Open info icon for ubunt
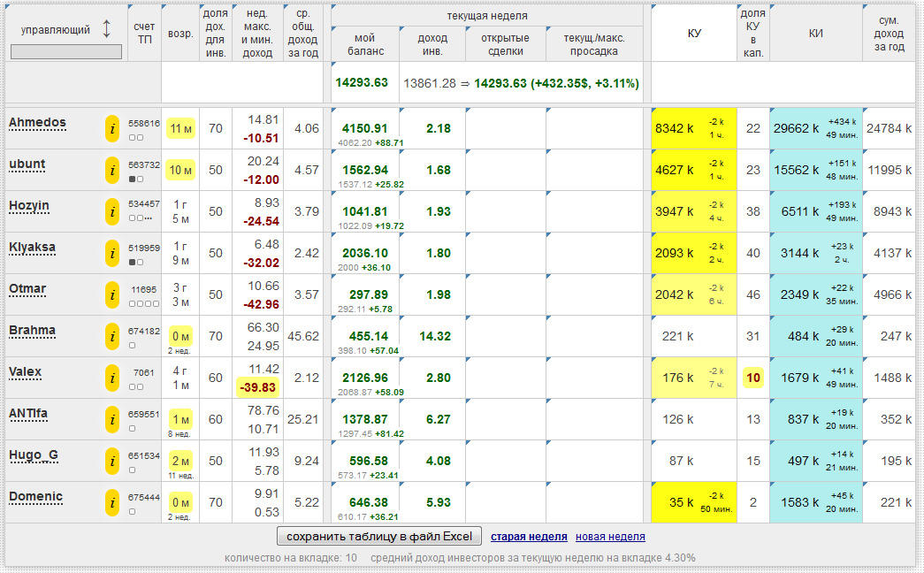This screenshot has width=924, height=573. (112, 171)
